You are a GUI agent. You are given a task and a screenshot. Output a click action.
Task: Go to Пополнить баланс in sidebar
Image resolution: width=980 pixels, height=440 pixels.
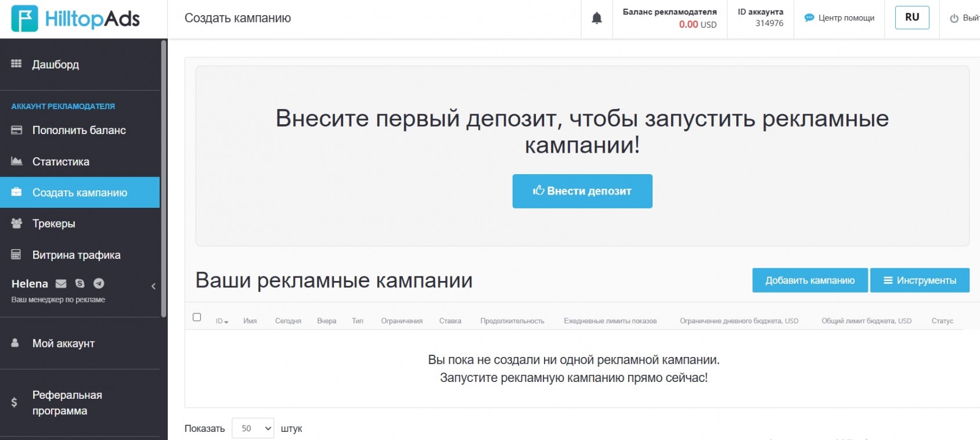80,130
